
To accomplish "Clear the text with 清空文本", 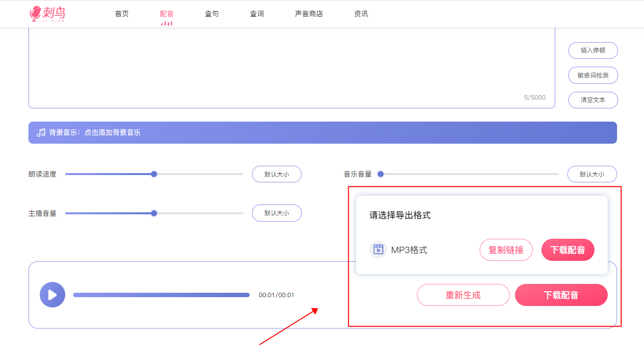I will (x=592, y=100).
